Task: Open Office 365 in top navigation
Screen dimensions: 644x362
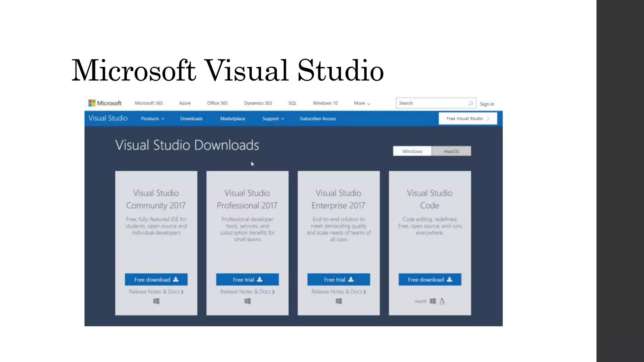Action: tap(217, 103)
